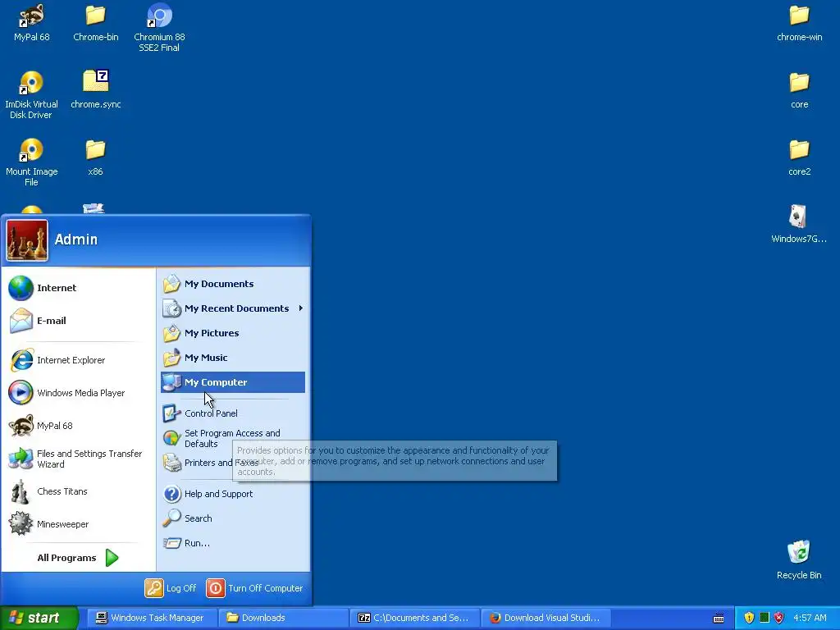Screen dimensions: 840x630
Task: Open My Pictures
Action: [x=233, y=333]
